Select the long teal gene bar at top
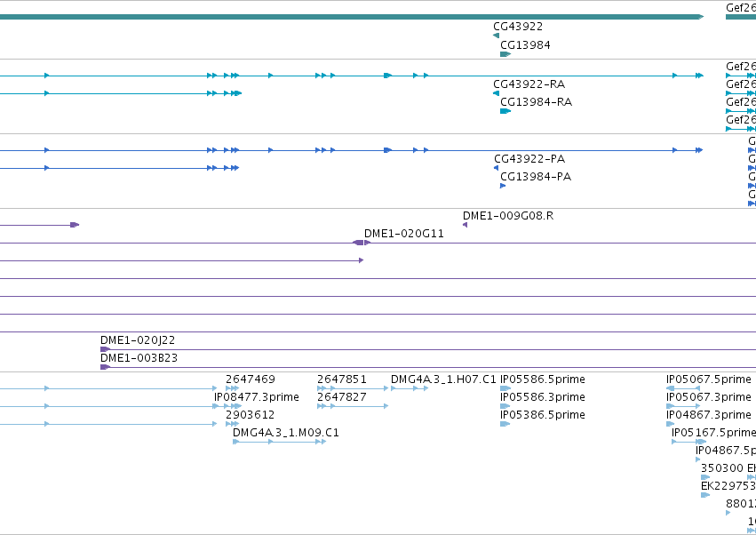Screen dimensions: 756x535 352,17
